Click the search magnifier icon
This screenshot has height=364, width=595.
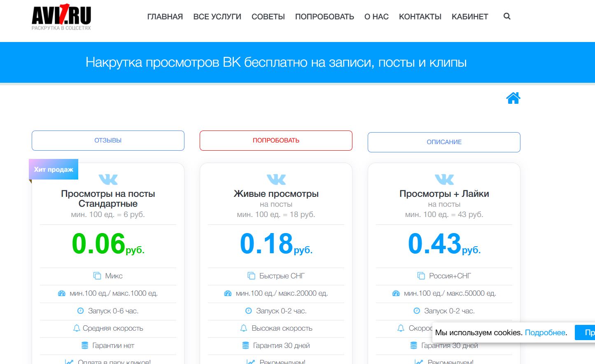point(506,16)
